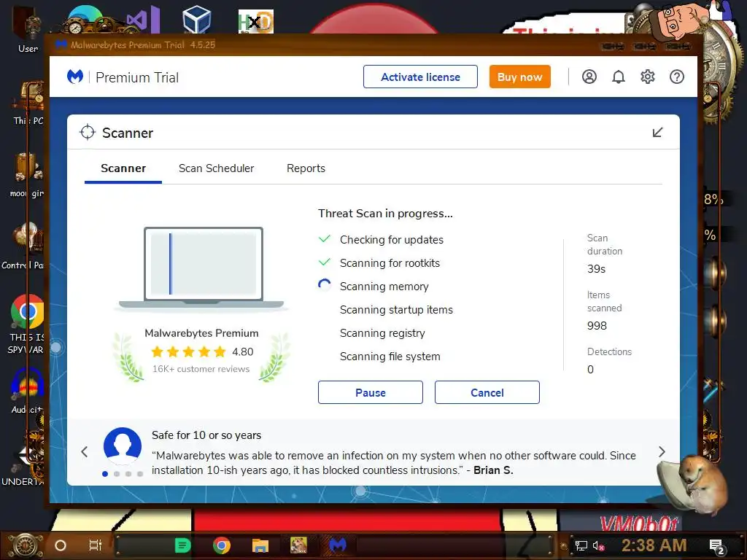Cancel the threat scan
The height and width of the screenshot is (560, 747).
487,392
